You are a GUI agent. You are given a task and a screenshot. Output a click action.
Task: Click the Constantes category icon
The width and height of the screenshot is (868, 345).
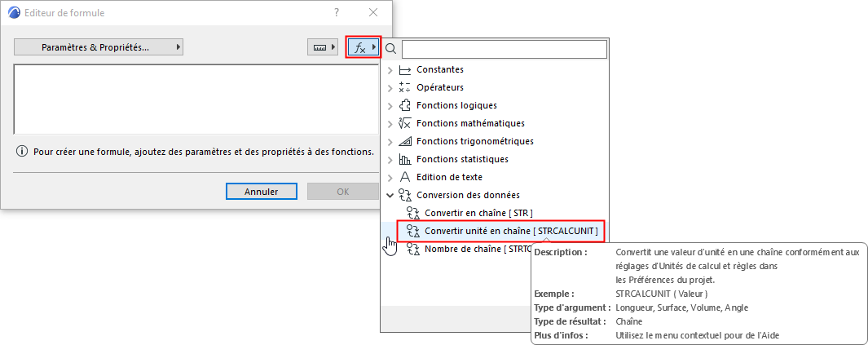(405, 70)
